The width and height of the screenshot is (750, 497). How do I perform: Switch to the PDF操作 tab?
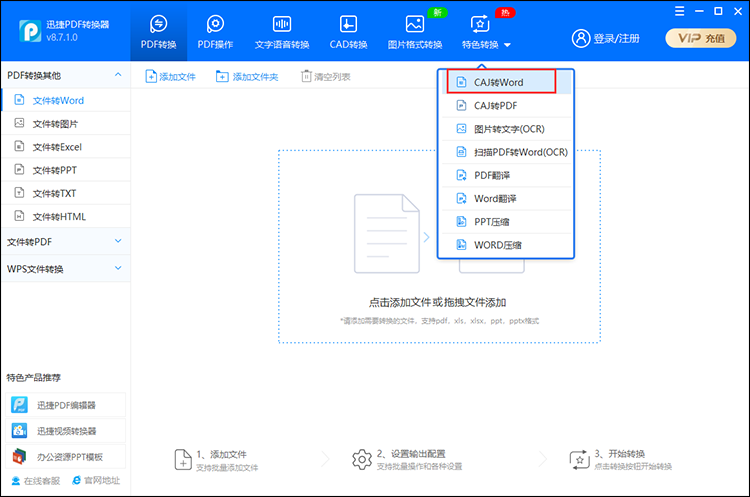[215, 32]
